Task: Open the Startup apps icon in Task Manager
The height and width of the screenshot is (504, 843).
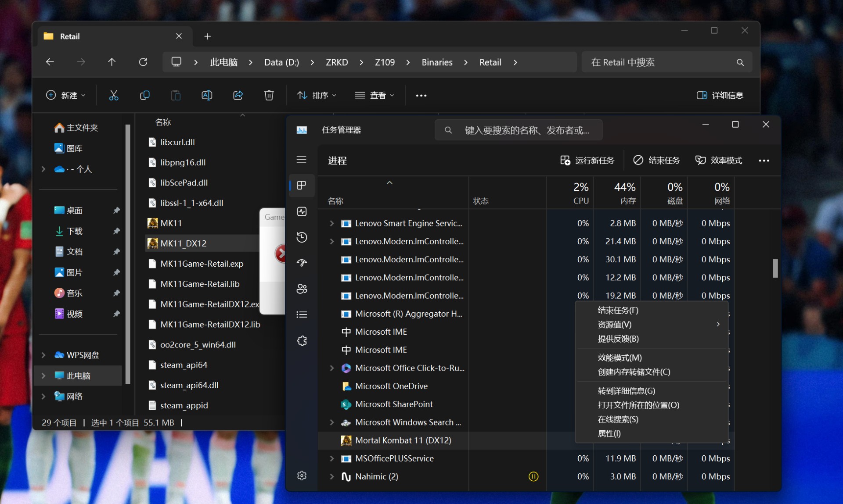Action: tap(302, 263)
